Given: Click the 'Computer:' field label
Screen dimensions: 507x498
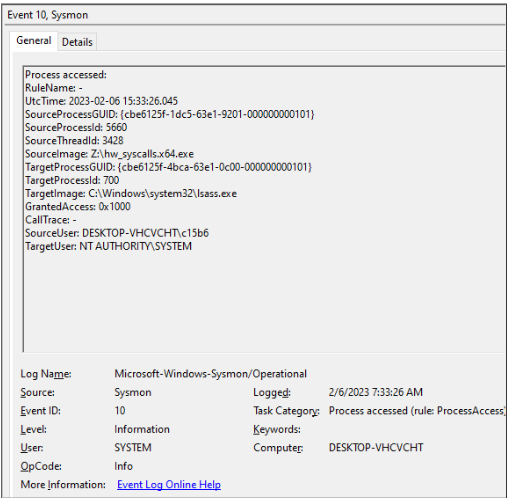Looking at the screenshot, I should click(x=278, y=448).
